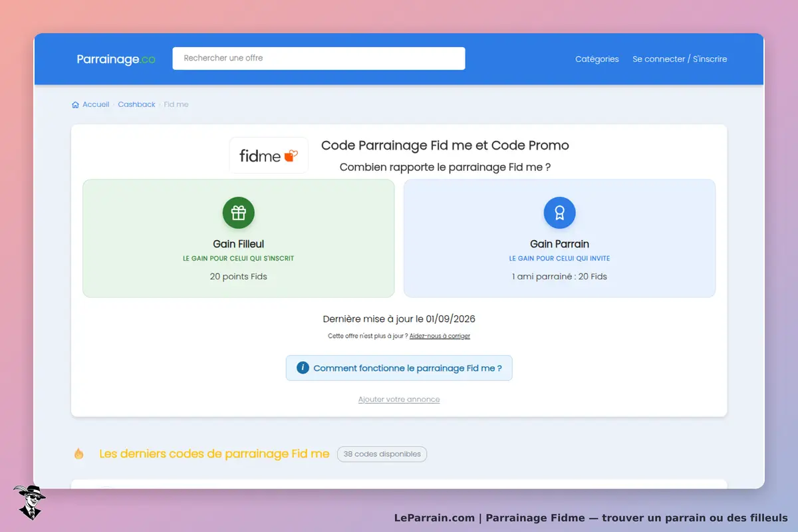Select the home icon in the breadcrumb

75,104
